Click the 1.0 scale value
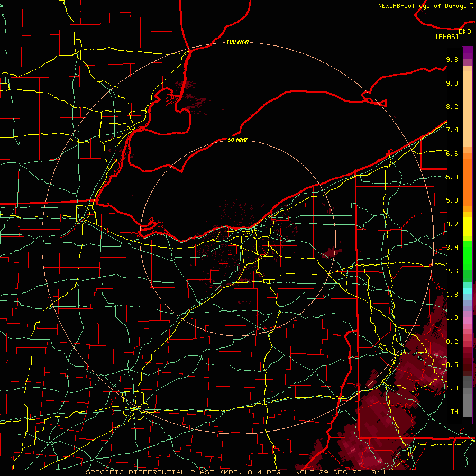The height and width of the screenshot is (476, 476). point(452,318)
